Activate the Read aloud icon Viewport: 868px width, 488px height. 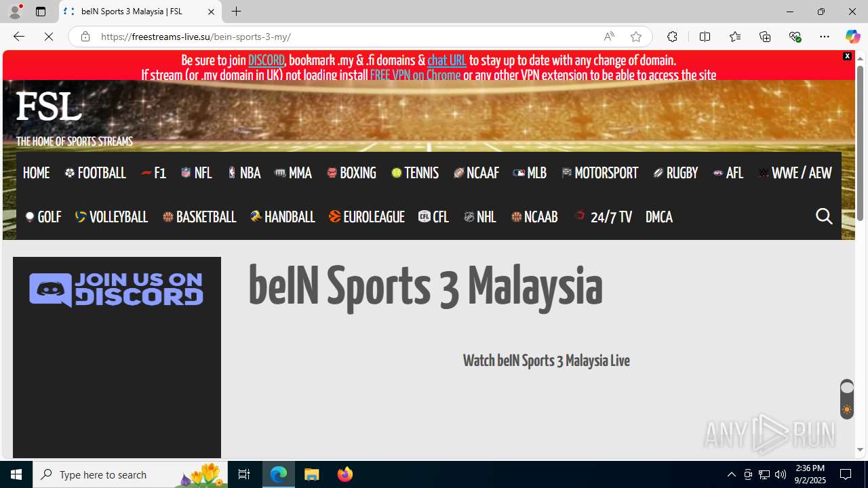click(609, 37)
